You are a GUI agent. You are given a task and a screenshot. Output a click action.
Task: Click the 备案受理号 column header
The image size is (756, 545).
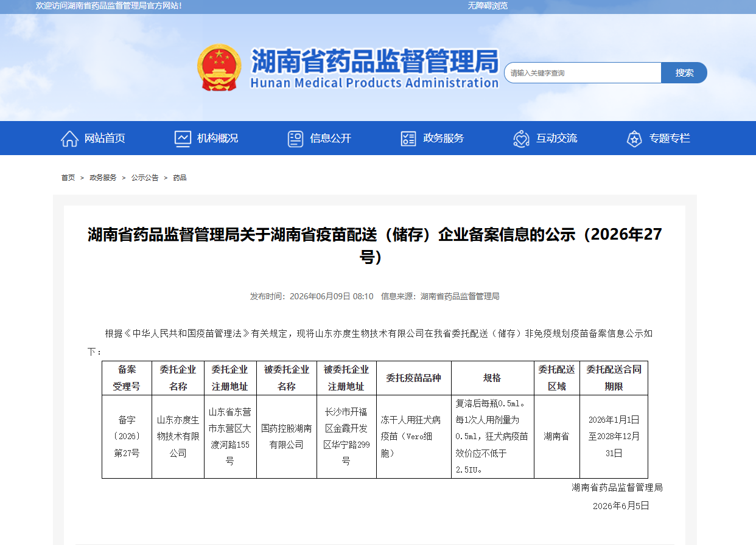[x=127, y=378]
